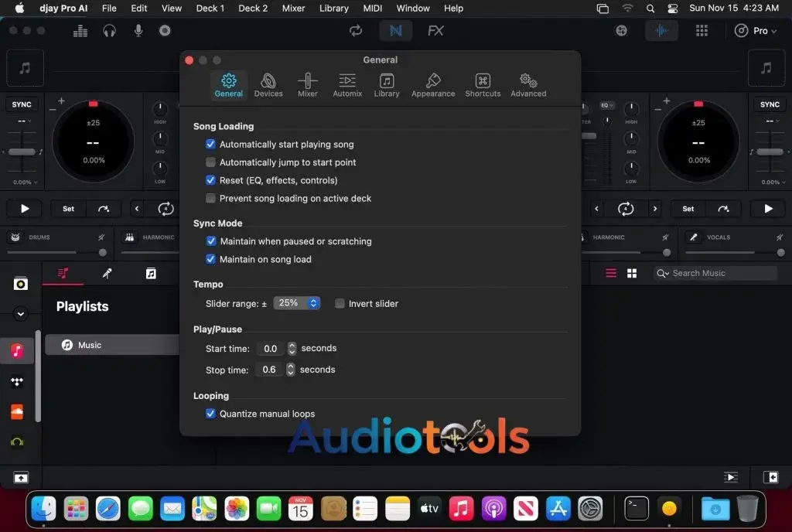Click the Set cue button on the left deck
792x532 pixels.
tap(67, 208)
